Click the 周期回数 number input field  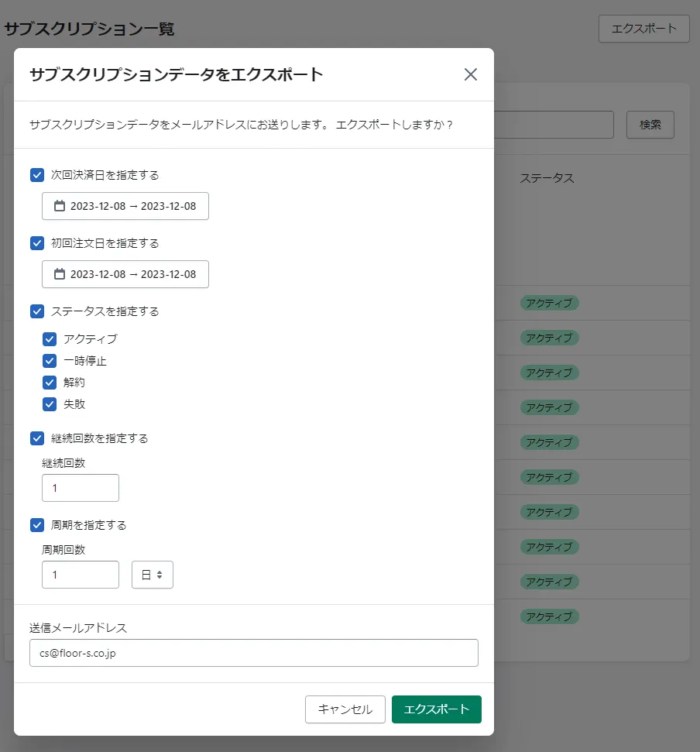point(81,575)
